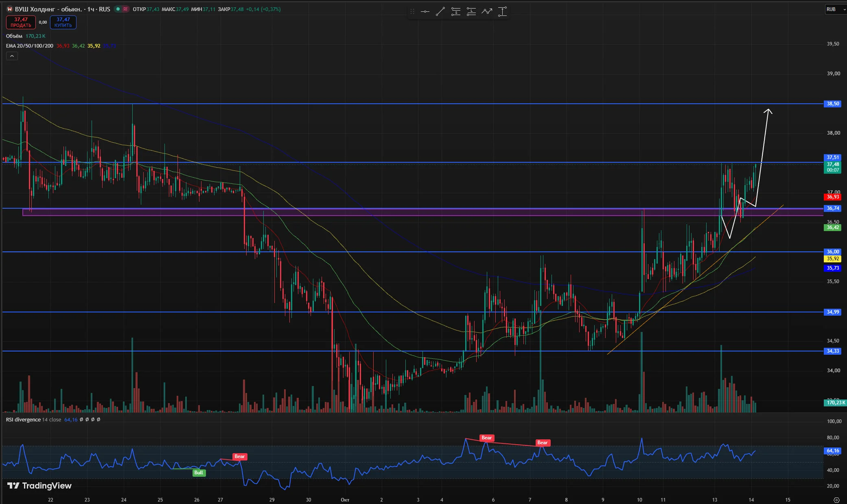Open the EMA 20/50/100/200 indicator legend
Viewport: 847px width, 504px height.
(29, 46)
